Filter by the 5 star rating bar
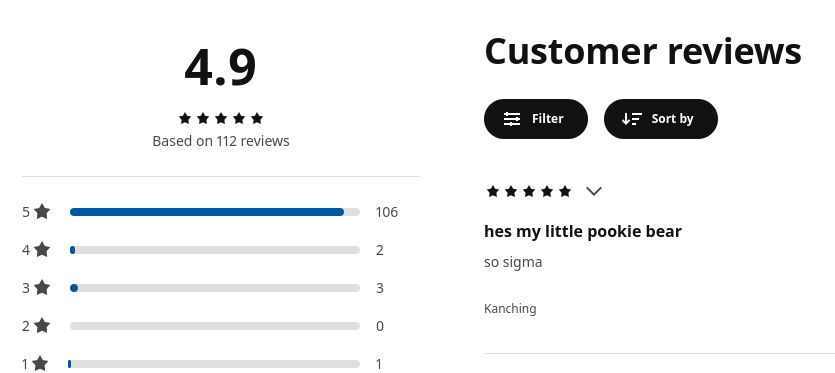Image resolution: width=835 pixels, height=373 pixels. [x=215, y=212]
